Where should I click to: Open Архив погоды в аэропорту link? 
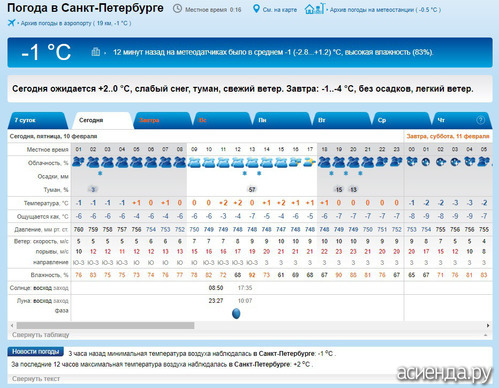[x=76, y=23]
